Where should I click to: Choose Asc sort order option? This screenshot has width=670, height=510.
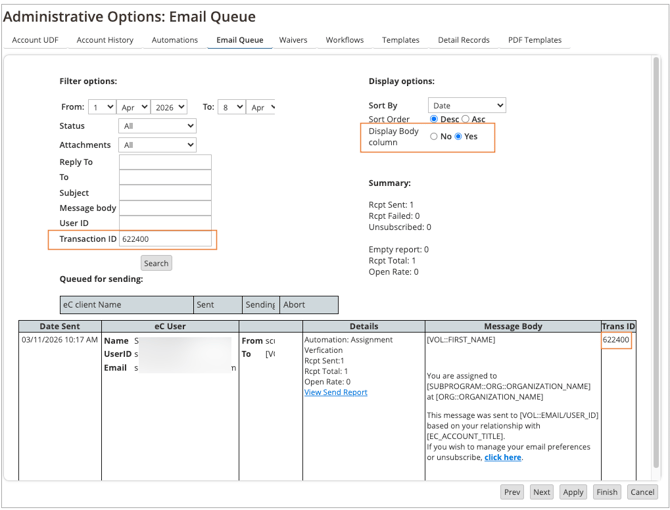click(x=466, y=119)
